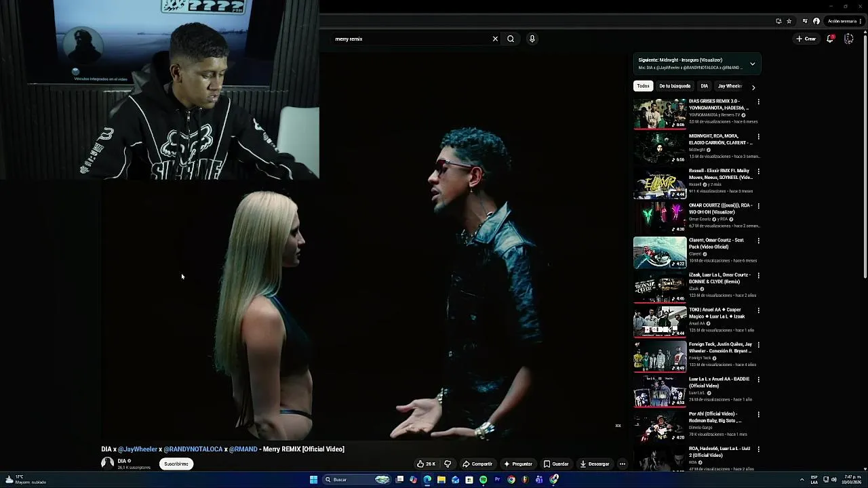Open OMAR COURTZ WO OH OH thumbnail

[x=660, y=218]
